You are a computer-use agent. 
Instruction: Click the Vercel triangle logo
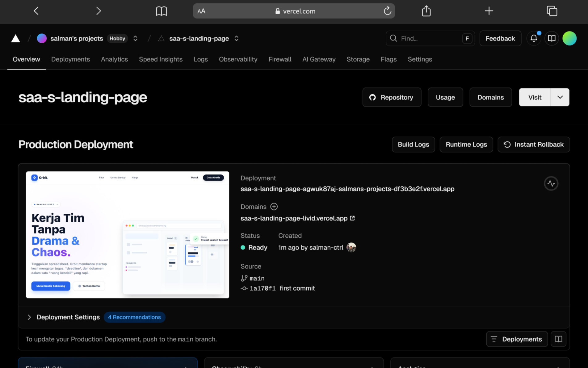(15, 39)
